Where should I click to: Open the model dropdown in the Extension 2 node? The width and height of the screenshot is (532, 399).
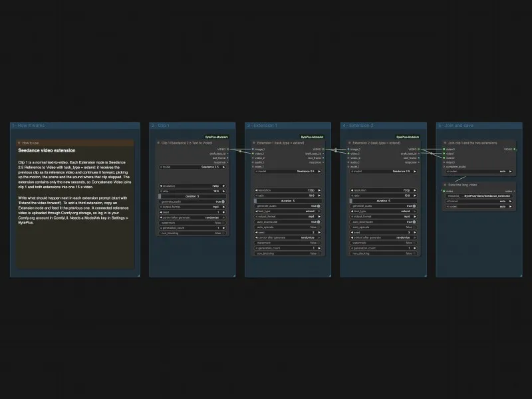click(x=384, y=172)
